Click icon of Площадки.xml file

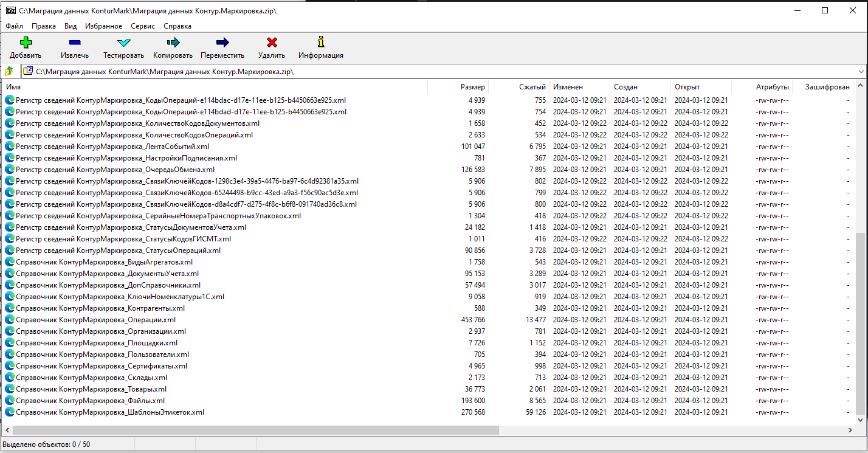tap(9, 343)
